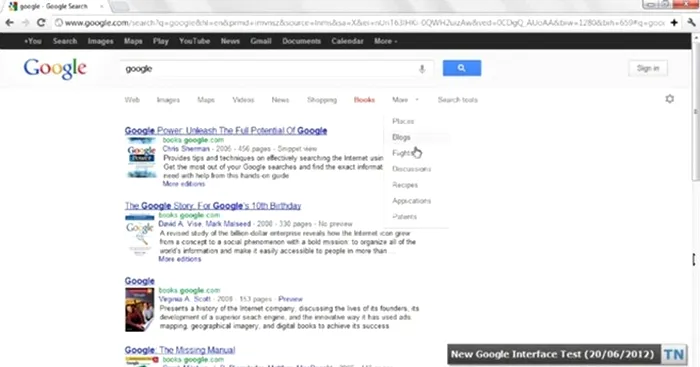Click the browser forward arrow
700x367 pixels.
[25, 22]
